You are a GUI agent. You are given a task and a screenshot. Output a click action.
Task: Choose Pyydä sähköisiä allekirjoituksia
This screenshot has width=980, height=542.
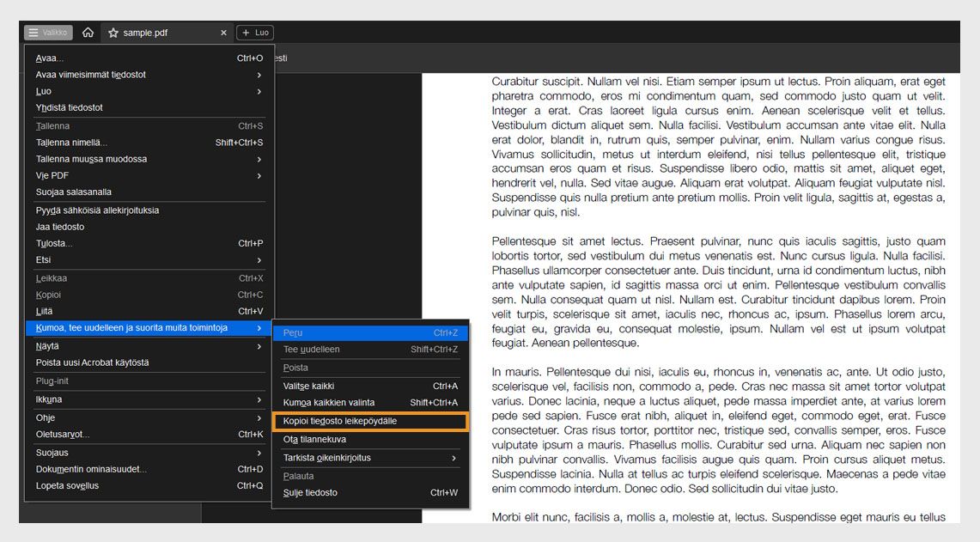click(149, 210)
